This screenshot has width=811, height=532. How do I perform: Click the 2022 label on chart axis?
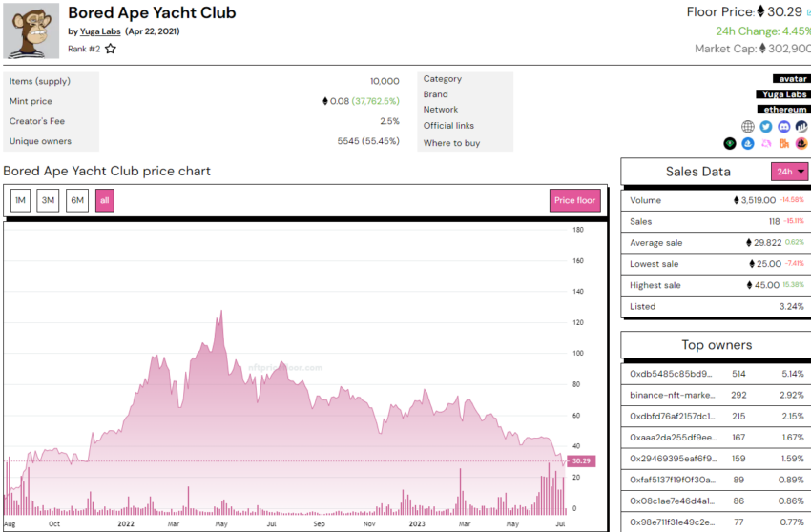pyautogui.click(x=126, y=523)
